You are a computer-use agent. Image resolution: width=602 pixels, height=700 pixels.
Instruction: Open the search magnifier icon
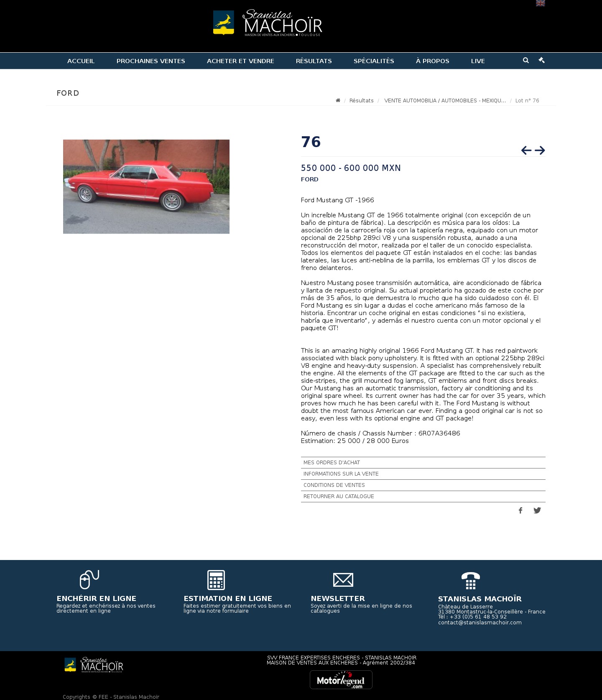(x=525, y=60)
